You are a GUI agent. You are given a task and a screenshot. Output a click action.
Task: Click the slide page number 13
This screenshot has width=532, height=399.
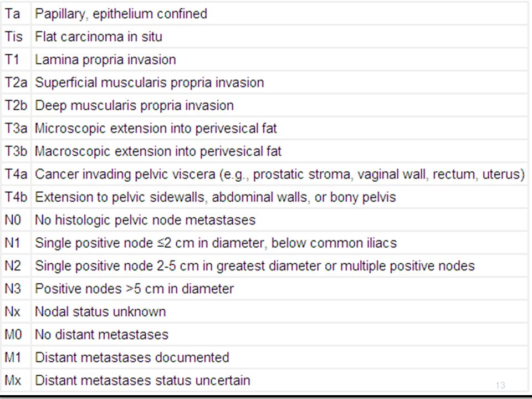pyautogui.click(x=500, y=385)
